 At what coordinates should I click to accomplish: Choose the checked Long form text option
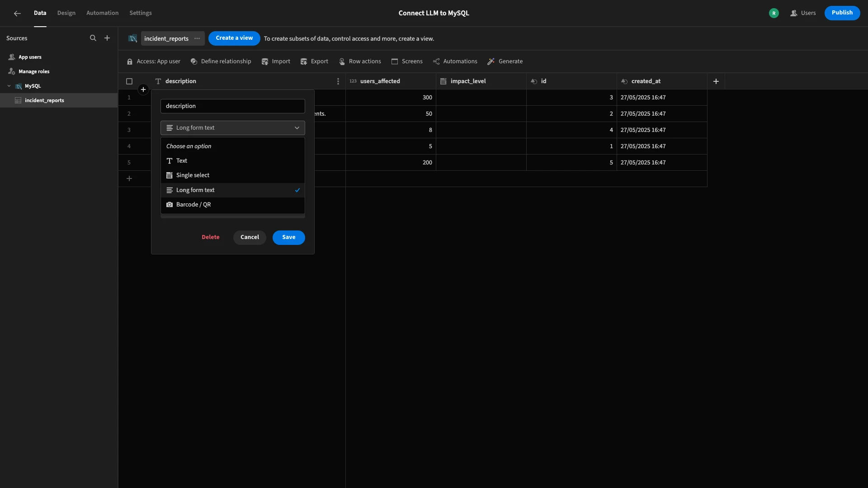[233, 190]
